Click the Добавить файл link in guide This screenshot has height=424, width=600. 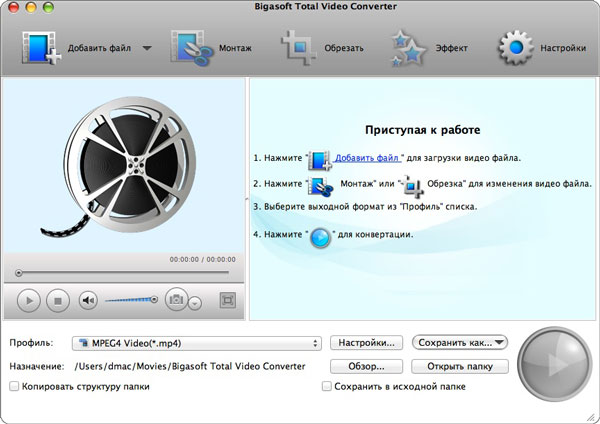(x=367, y=158)
